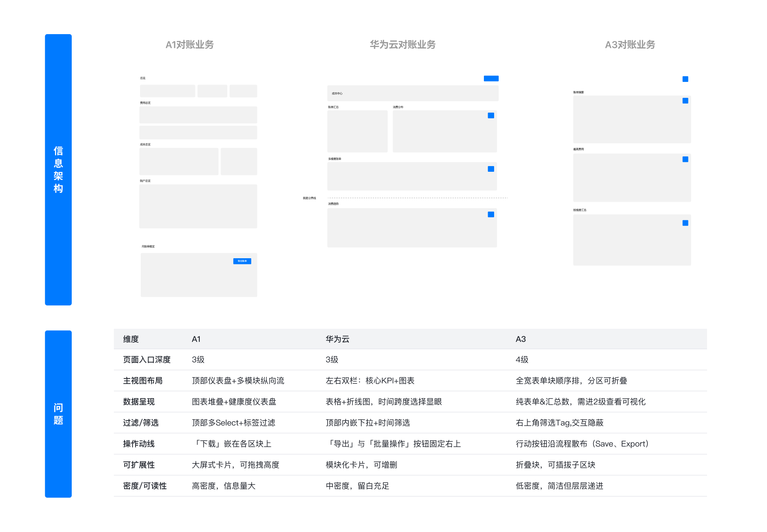767x532 pixels.
Task: Click the wide blue button above 成本中心
Action: 491,78
